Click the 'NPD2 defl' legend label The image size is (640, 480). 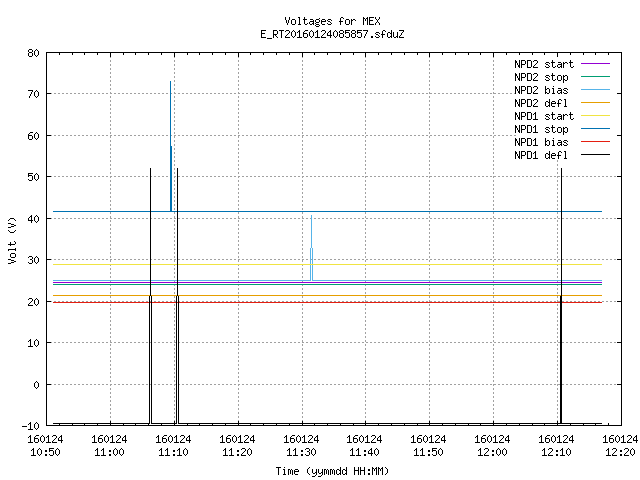pos(541,103)
